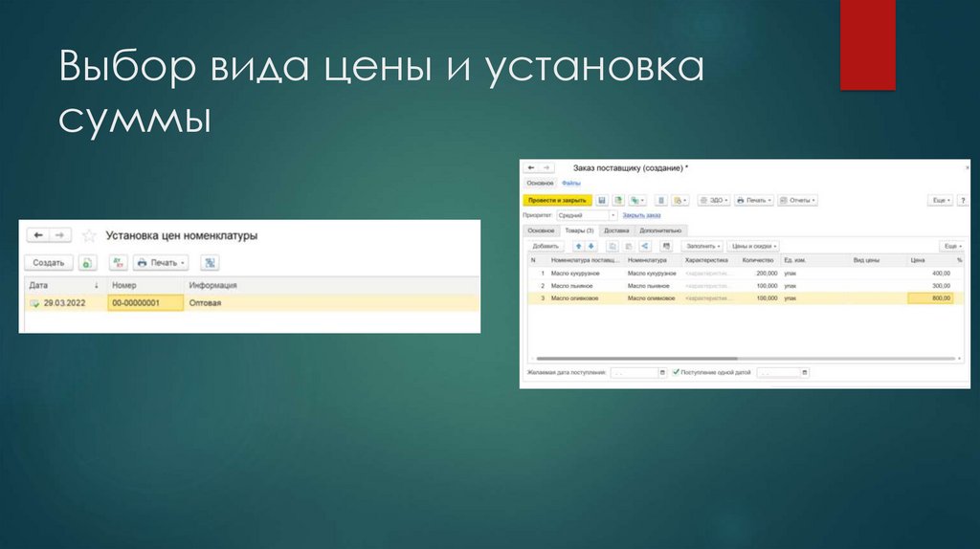980x549 pixels.
Task: Click the Желаемая дата поступления input field
Action: point(634,373)
